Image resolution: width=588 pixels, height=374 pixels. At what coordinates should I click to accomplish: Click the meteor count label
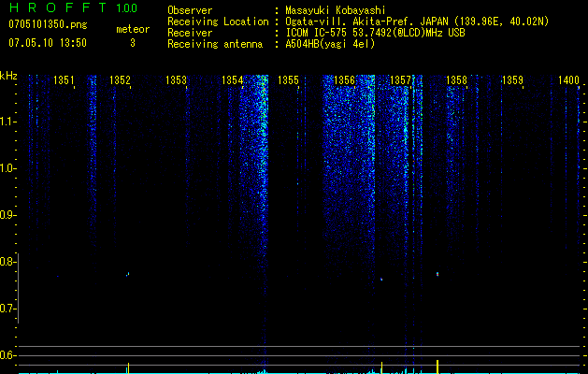click(133, 29)
